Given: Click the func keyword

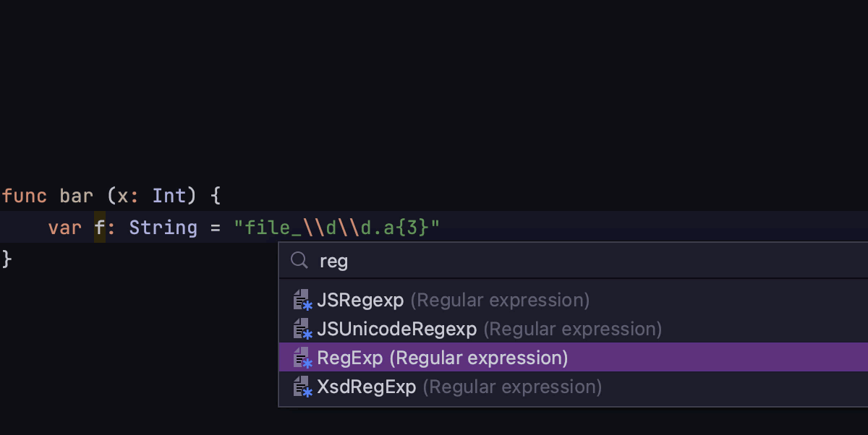Looking at the screenshot, I should (x=25, y=196).
